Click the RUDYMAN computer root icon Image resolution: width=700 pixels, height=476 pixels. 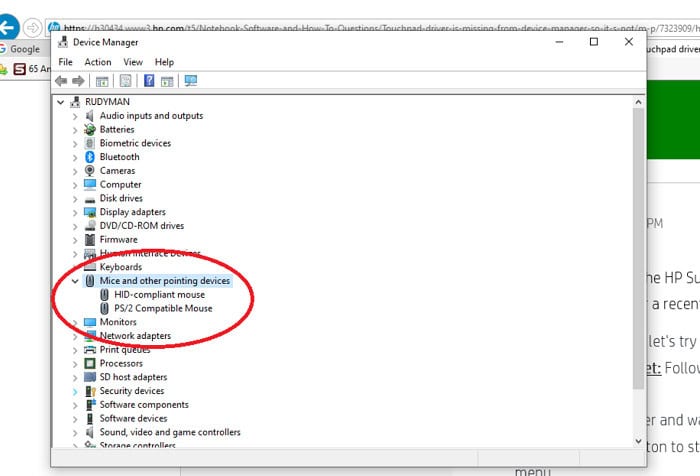tap(75, 102)
